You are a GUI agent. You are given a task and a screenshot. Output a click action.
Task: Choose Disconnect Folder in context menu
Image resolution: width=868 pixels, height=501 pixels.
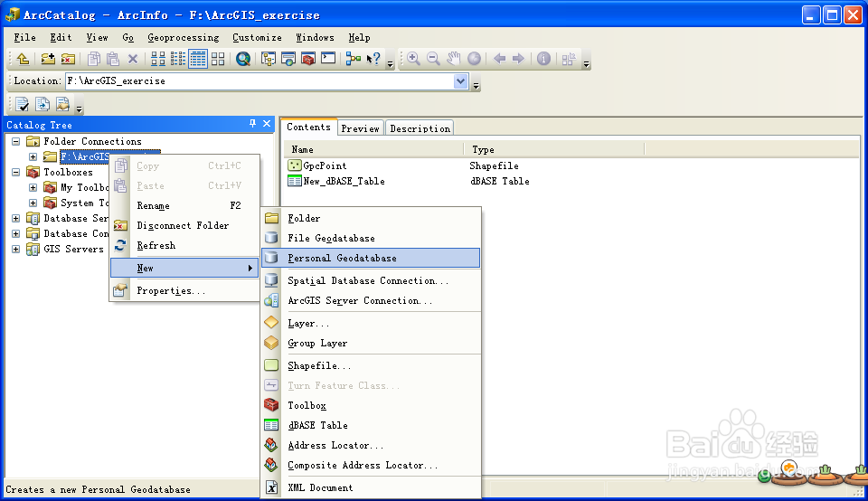click(x=184, y=226)
